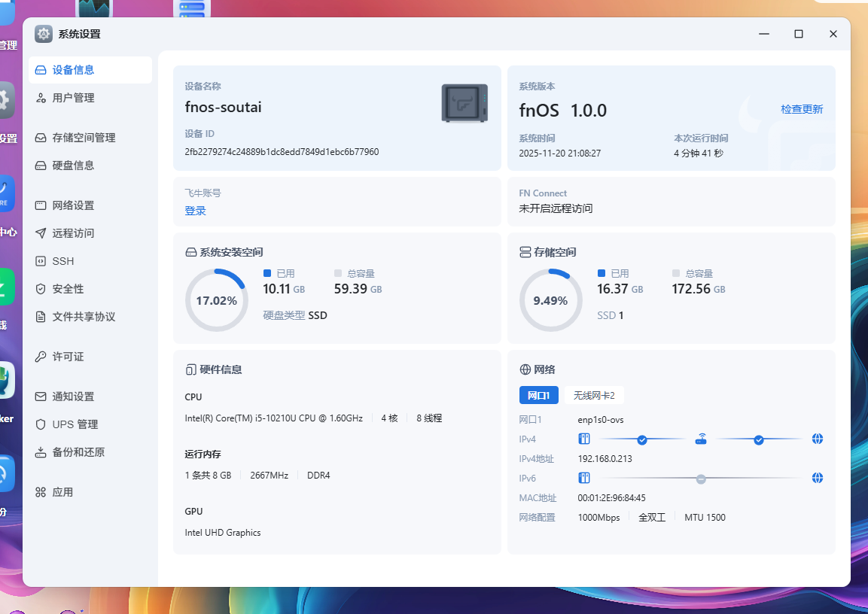
Task: Enable the second IPv4 connection toggle
Action: pos(760,438)
